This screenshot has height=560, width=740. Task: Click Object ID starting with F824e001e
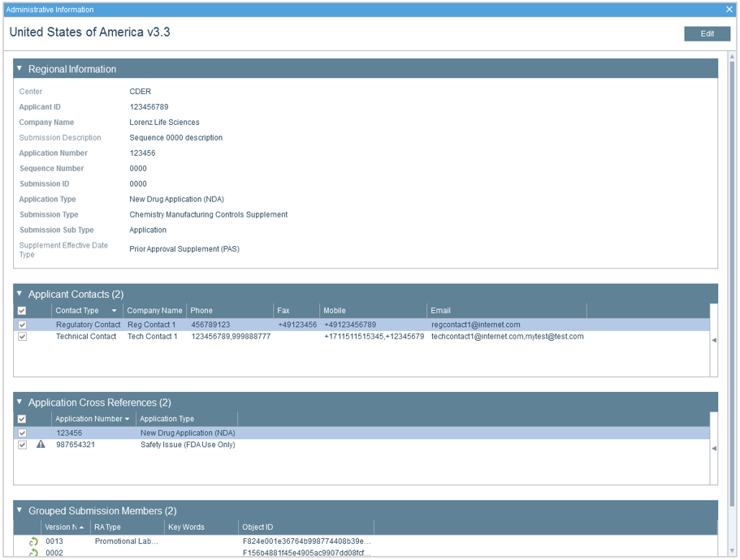307,541
